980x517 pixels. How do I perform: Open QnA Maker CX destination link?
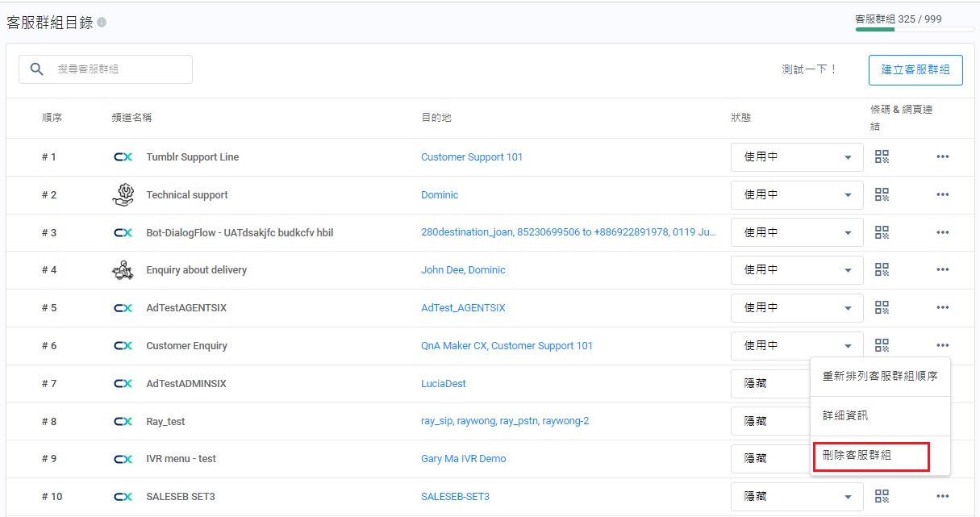click(x=507, y=345)
